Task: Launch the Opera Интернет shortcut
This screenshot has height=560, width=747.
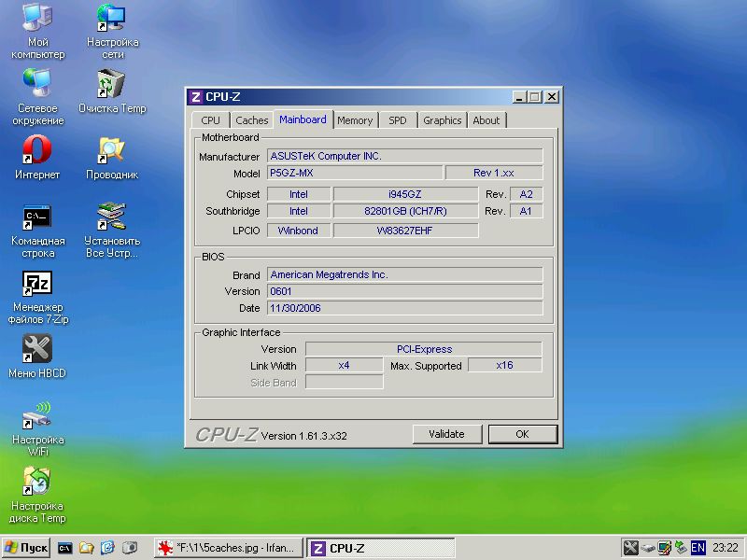Action: pos(37,157)
